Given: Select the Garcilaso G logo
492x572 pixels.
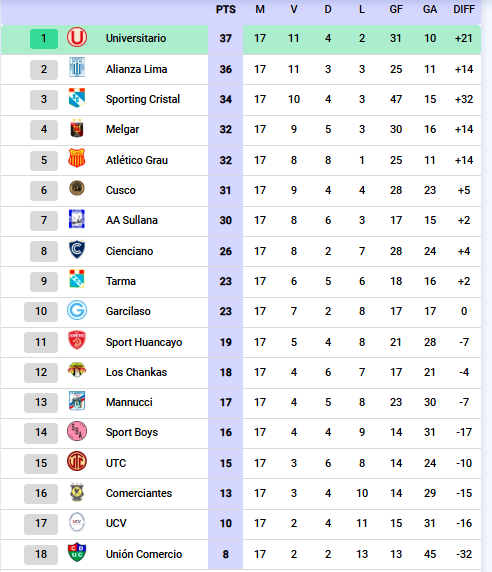Looking at the screenshot, I should coord(77,310).
